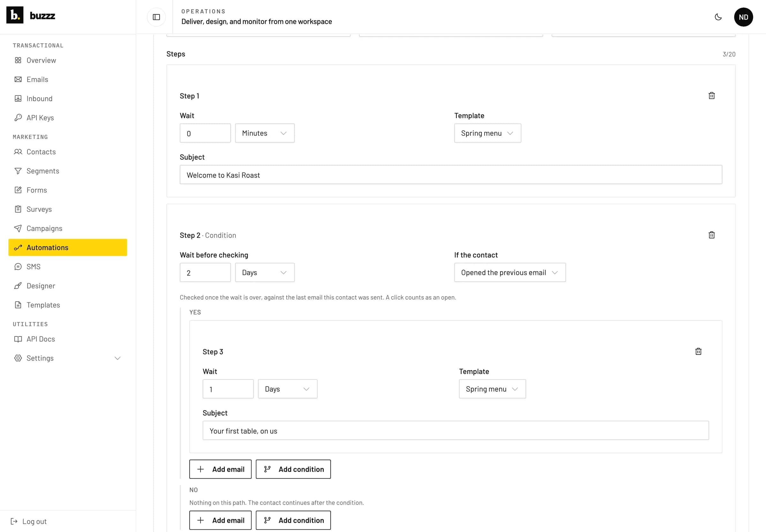The image size is (766, 532).
Task: Delete Step 3 with trash icon
Action: [x=698, y=351]
